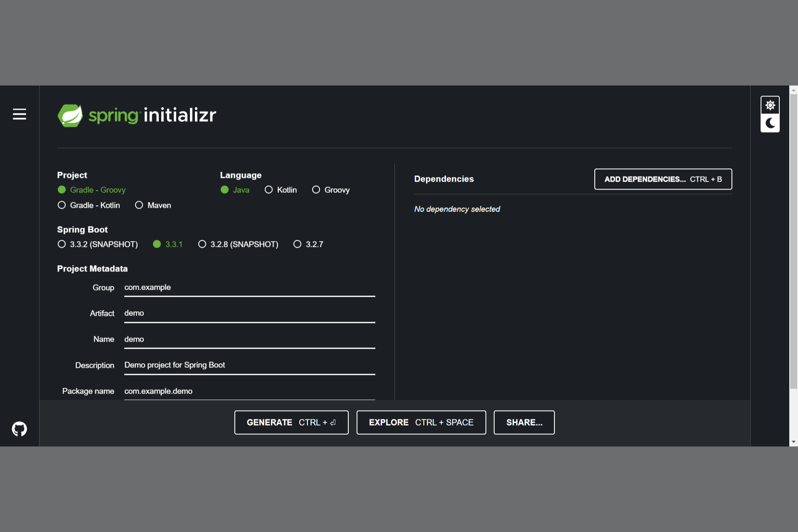This screenshot has height=532, width=798.
Task: Click the 'Dependencies' heading
Action: tap(444, 179)
